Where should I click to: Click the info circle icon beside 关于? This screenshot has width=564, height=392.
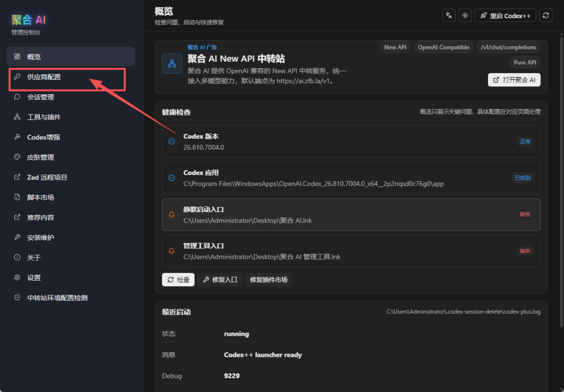coord(17,258)
